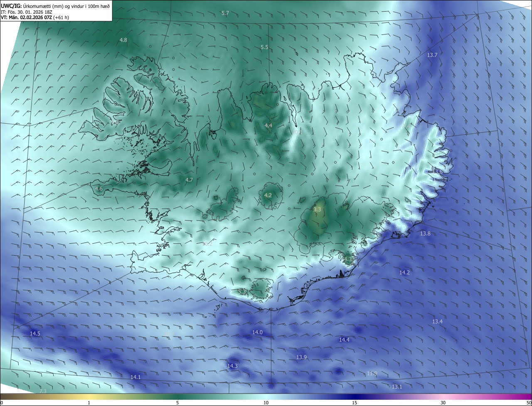Click the '30' tick on the color scale

coord(443,403)
